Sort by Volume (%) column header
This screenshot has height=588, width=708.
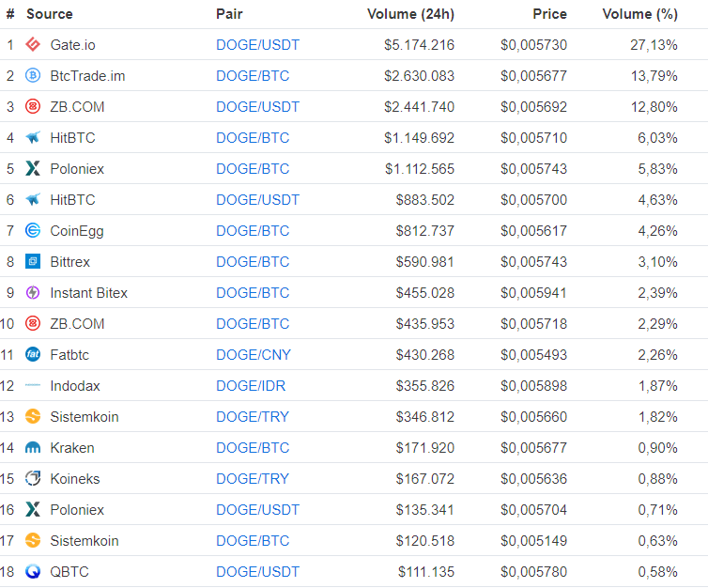pos(639,14)
